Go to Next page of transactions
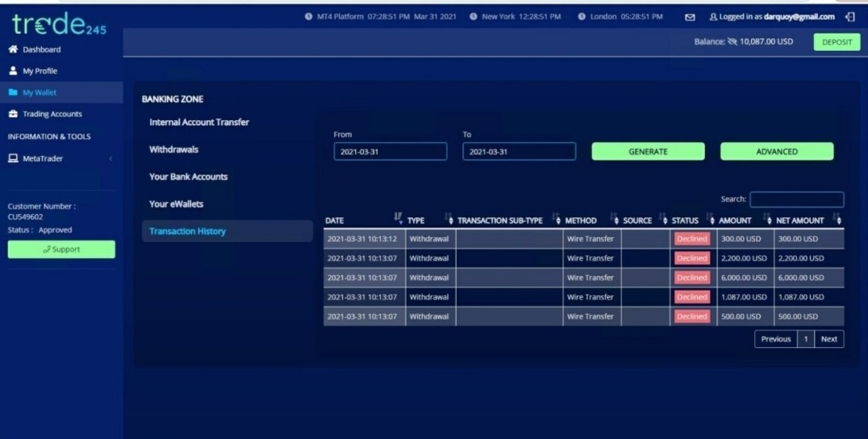Viewport: 868px width, 439px height. (828, 339)
